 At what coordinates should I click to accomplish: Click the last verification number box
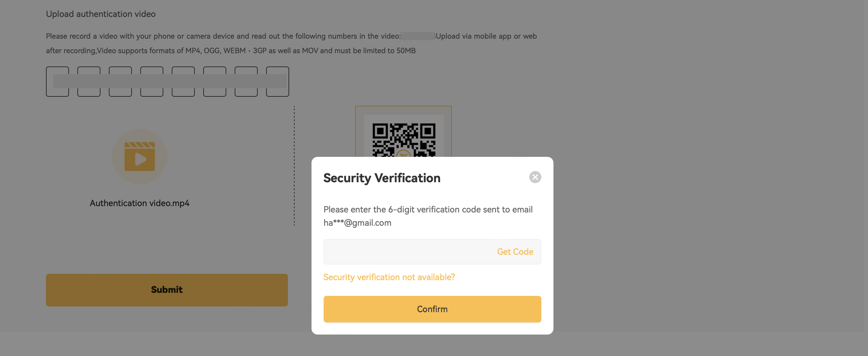tap(278, 82)
